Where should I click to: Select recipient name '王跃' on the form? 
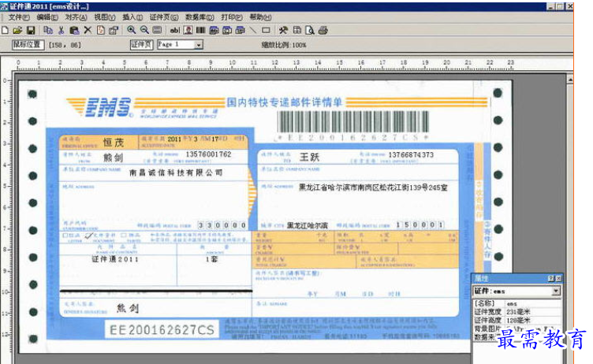point(309,157)
